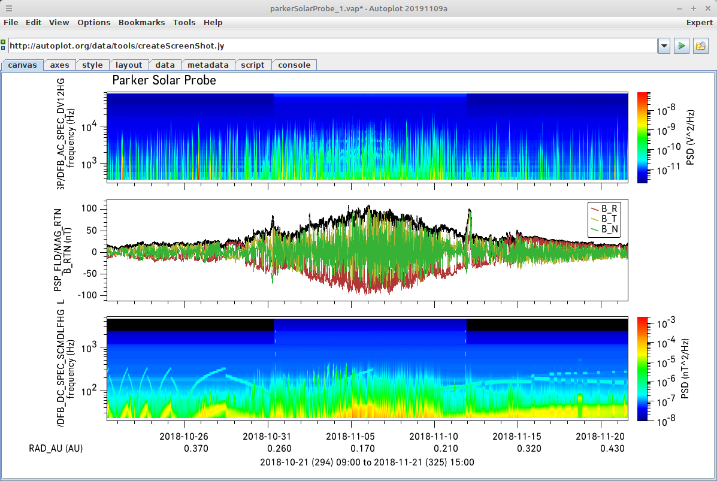Click the data source type icon left of the URL

click(4, 46)
